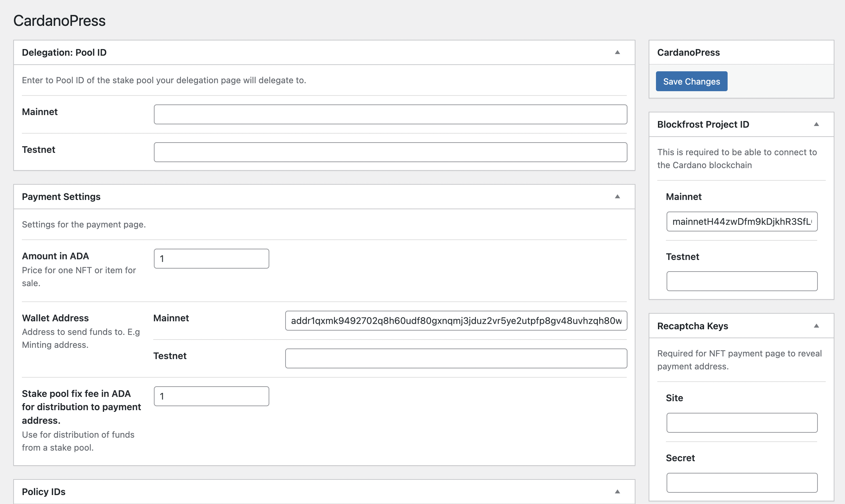Viewport: 845px width, 504px height.
Task: Focus the Recaptcha Secret key field
Action: coord(742,482)
